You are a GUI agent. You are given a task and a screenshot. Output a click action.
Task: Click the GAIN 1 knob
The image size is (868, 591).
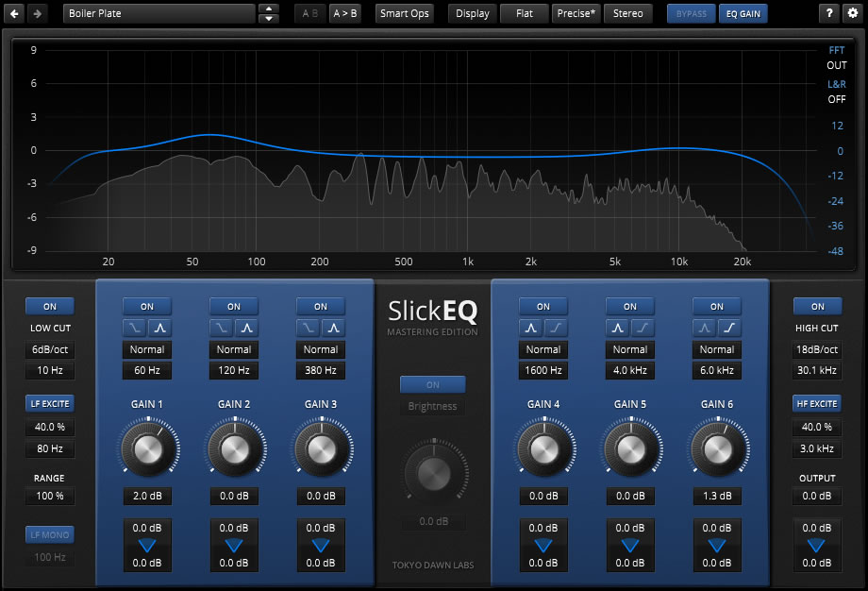click(x=148, y=448)
